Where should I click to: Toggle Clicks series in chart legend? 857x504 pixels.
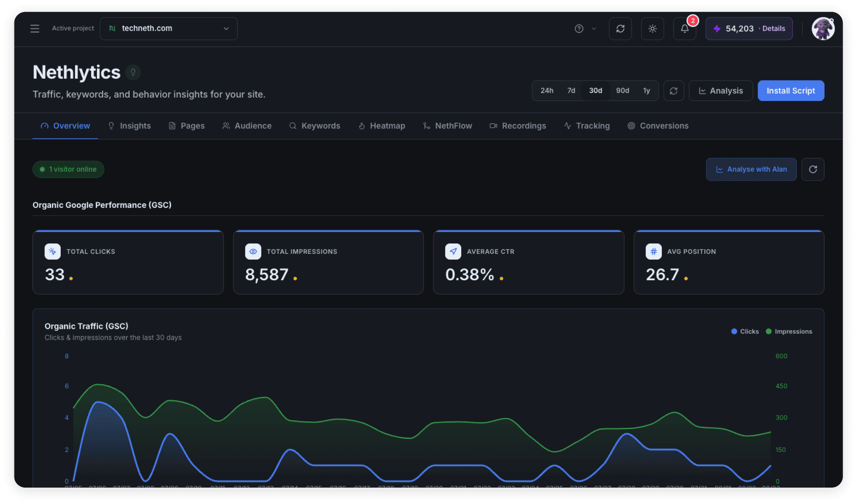click(745, 331)
